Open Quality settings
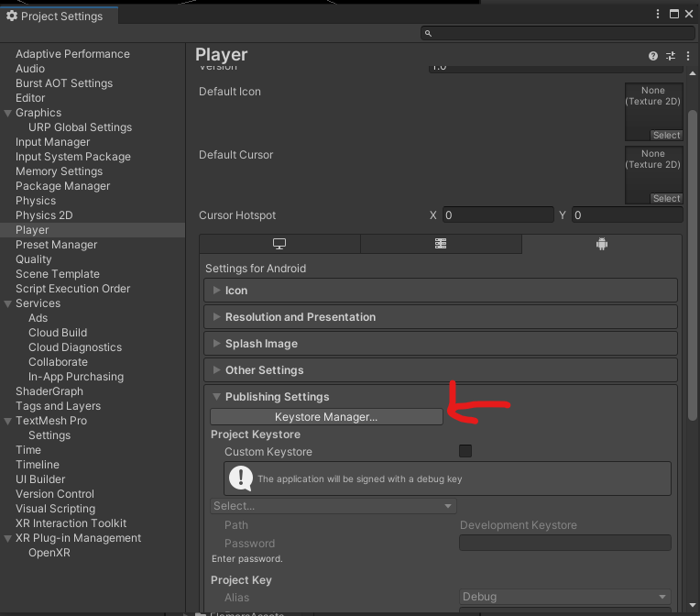The image size is (700, 616). coord(34,259)
